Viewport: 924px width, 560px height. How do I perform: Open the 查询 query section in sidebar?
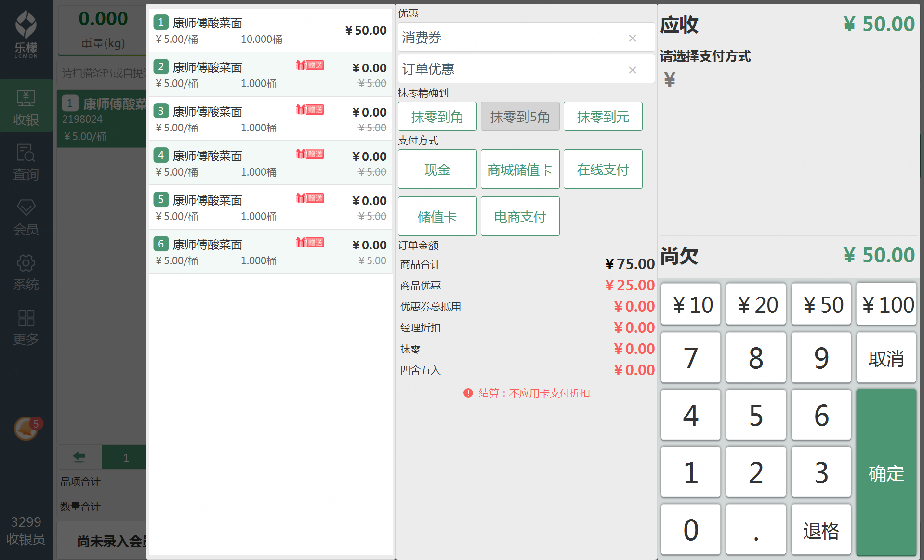pyautogui.click(x=26, y=162)
